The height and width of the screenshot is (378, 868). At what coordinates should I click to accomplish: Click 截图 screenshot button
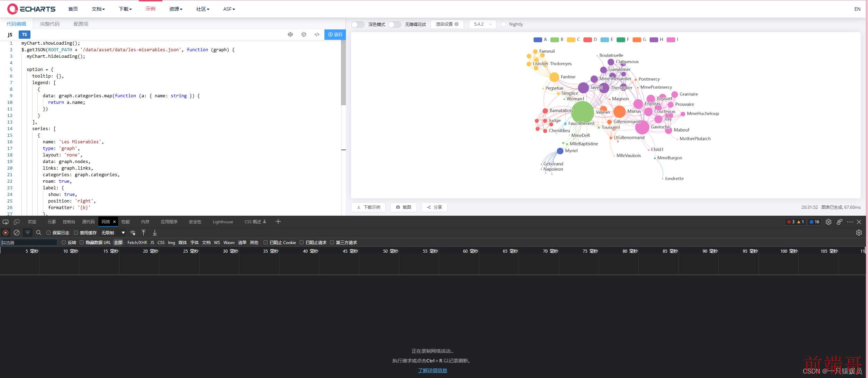pyautogui.click(x=403, y=207)
